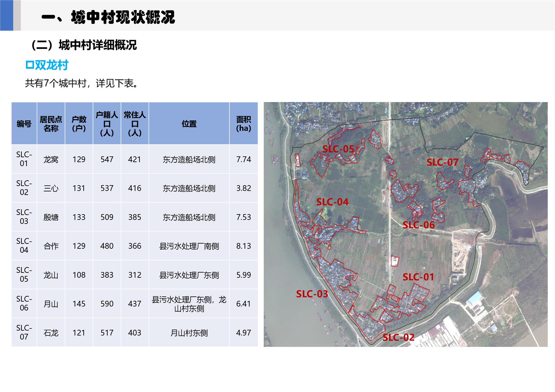The height and width of the screenshot is (392, 555).
Task: Select table cell SLC-02
Action: 24,188
